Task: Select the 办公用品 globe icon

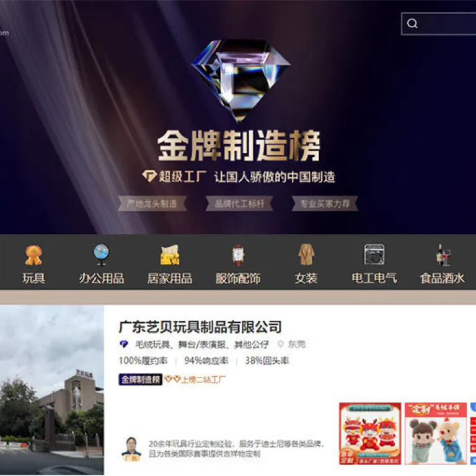Action: [102, 254]
